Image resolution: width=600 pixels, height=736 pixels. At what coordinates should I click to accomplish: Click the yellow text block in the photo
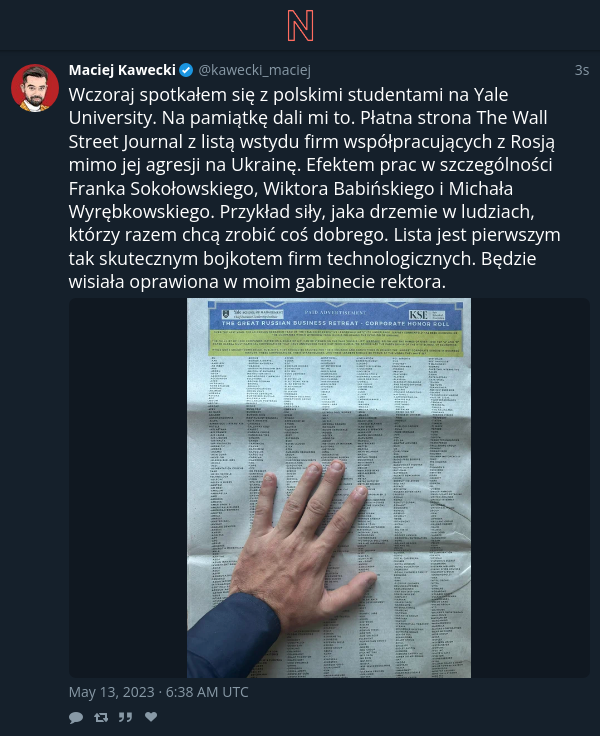pos(336,342)
